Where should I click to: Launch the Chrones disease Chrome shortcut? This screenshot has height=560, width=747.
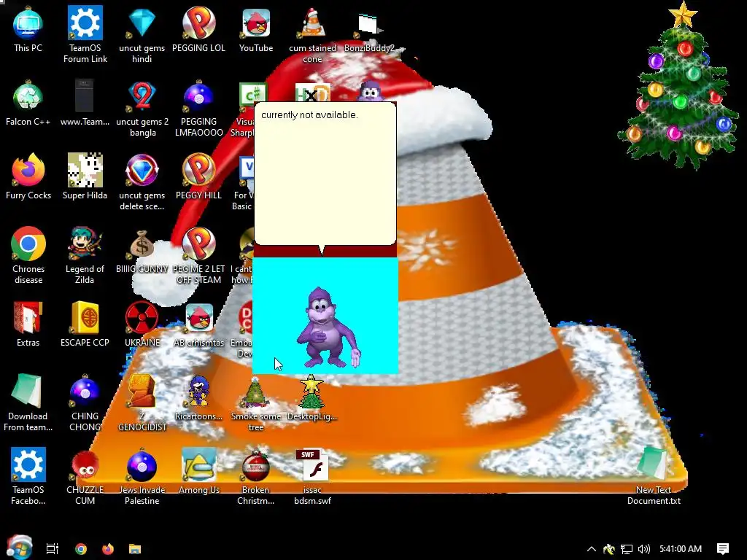(x=28, y=256)
